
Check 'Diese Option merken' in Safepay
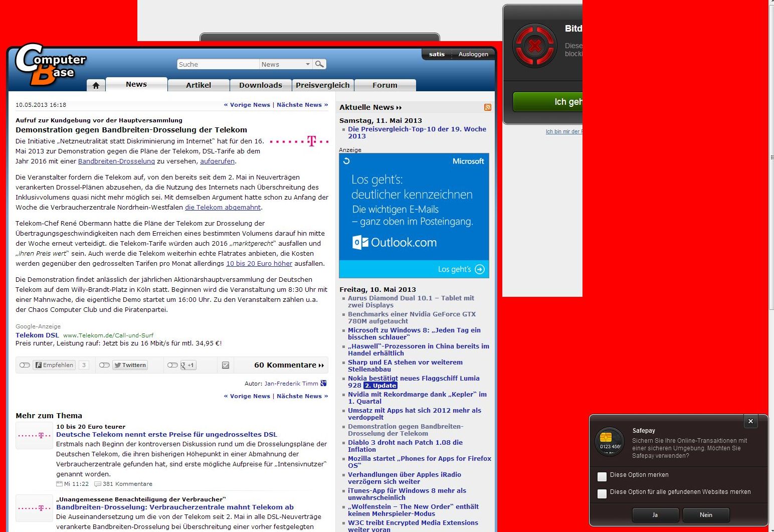click(x=602, y=476)
